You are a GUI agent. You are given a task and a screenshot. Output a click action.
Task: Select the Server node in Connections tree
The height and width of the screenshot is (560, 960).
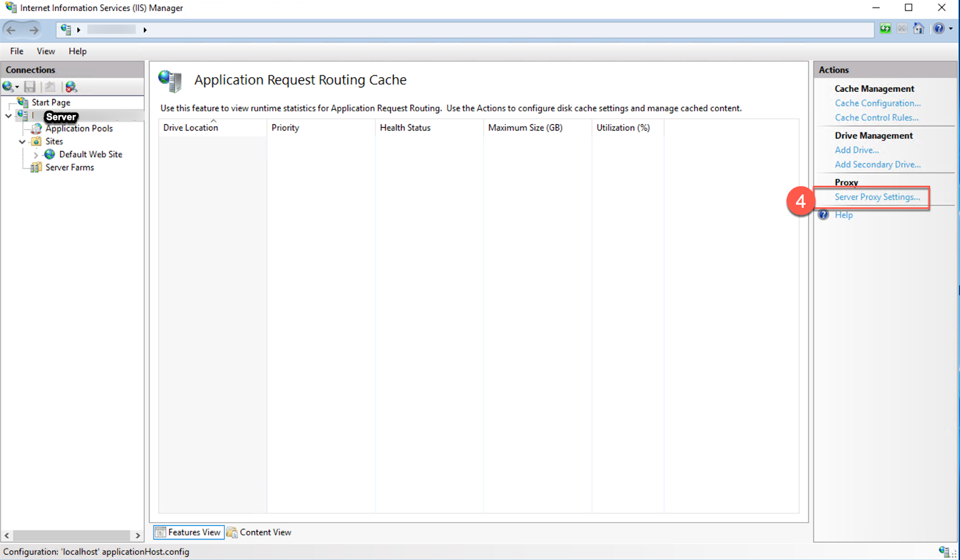(x=61, y=116)
